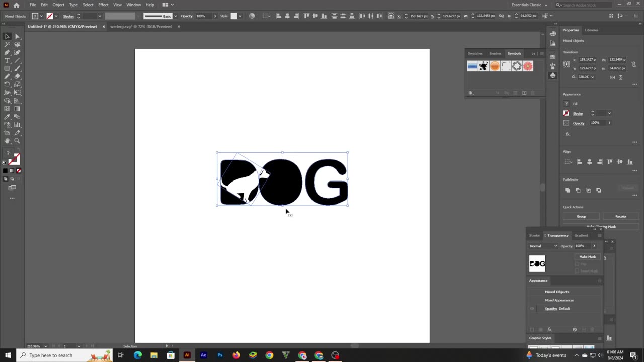Click the Unite pathfinder icon
This screenshot has width=644, height=362.
coord(568,190)
